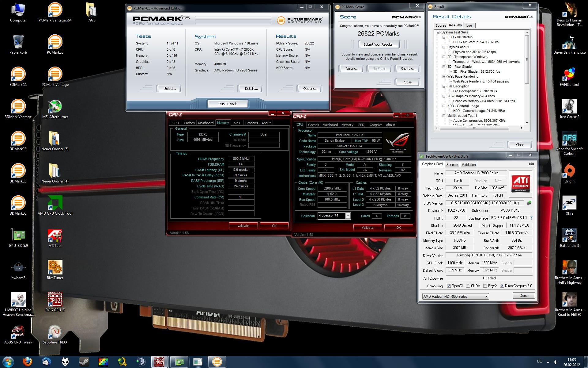Open the Validation tab in GPU-Z
Viewport: 588px width, 368px height.
469,165
